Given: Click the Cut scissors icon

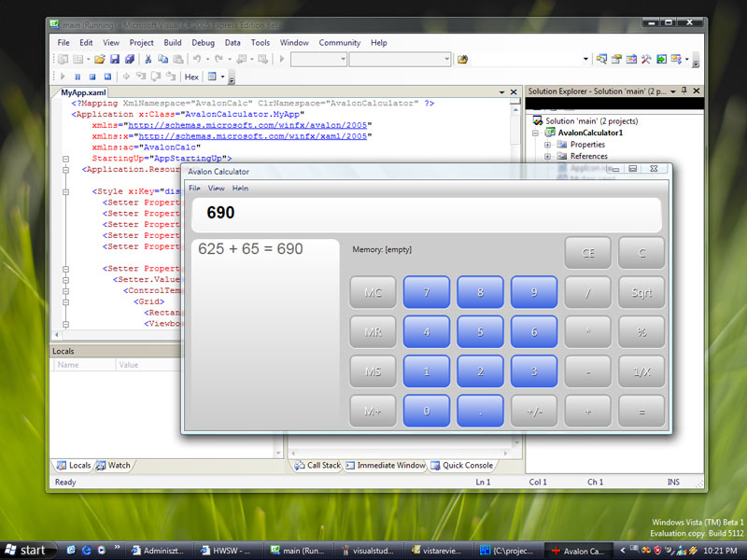Looking at the screenshot, I should click(x=148, y=59).
